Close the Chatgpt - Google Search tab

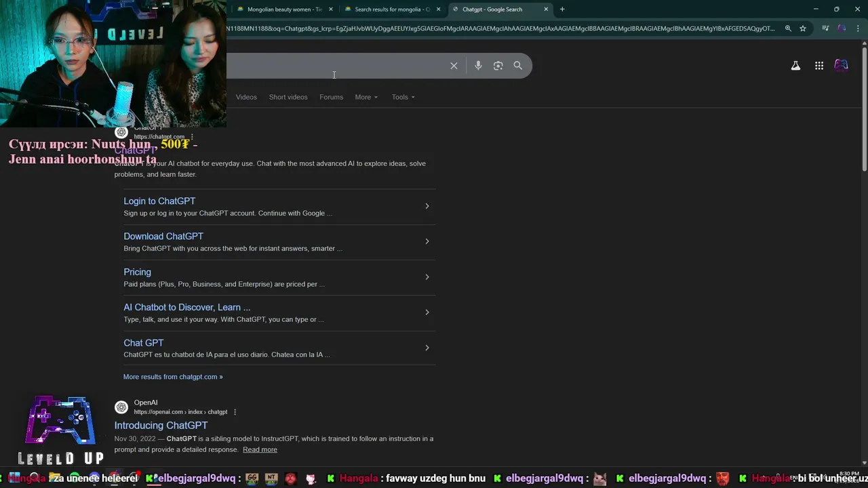pos(546,9)
